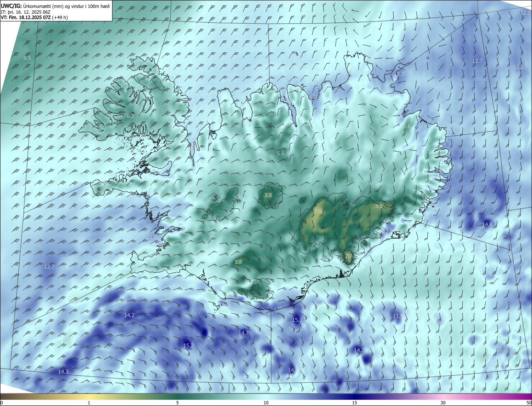This screenshot has height=406, width=532.
Task: Click the 14.3 value on the map
Action: (63, 372)
